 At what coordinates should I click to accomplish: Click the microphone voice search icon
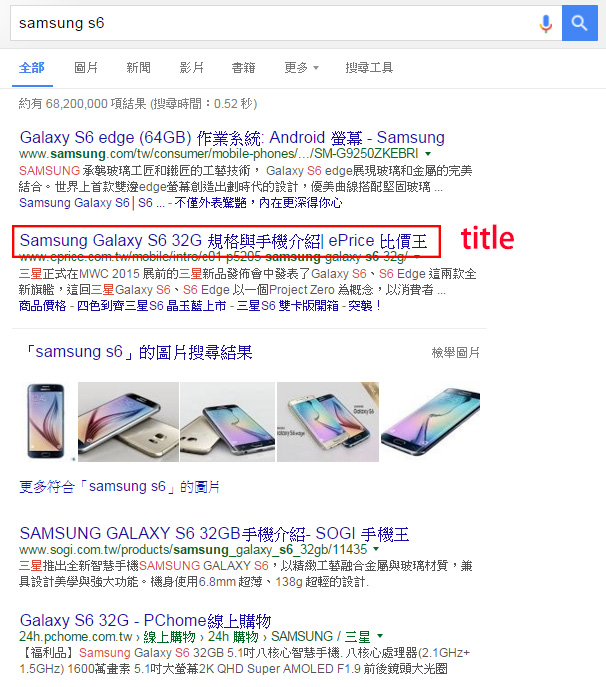(x=546, y=23)
